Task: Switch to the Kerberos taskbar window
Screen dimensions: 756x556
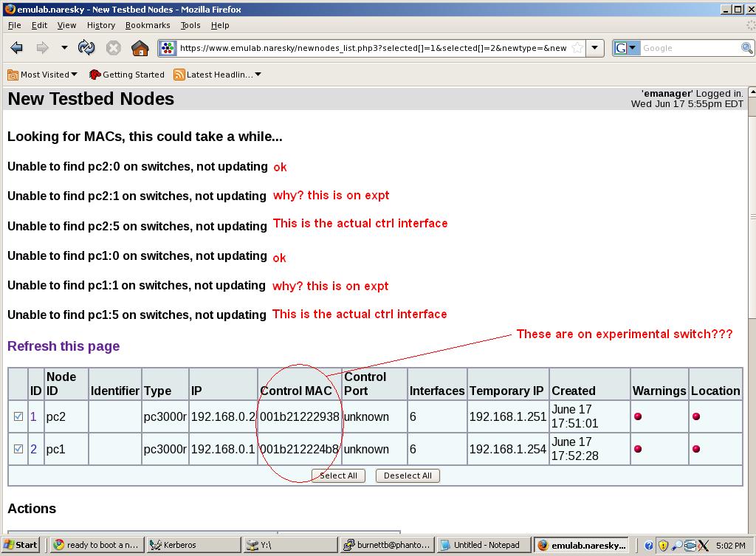Action: (x=193, y=545)
